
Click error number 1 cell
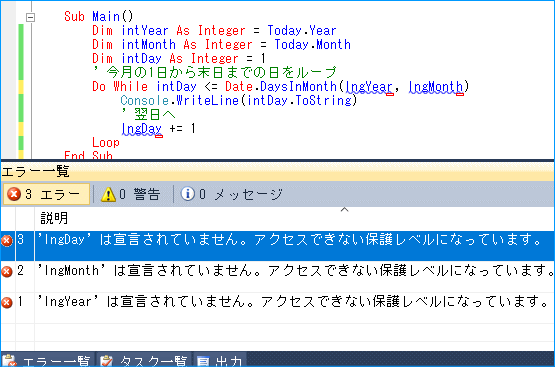[x=25, y=307]
